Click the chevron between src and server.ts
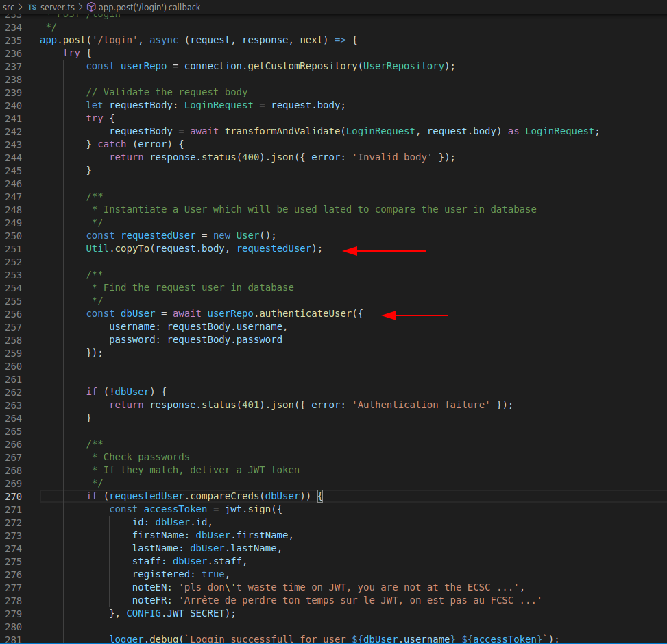 coord(20,7)
